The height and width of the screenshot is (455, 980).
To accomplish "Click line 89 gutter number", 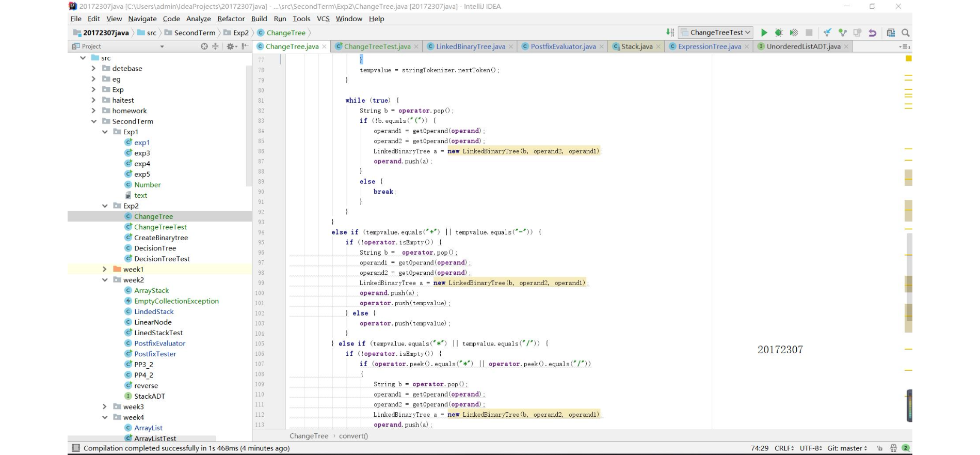I will pyautogui.click(x=261, y=182).
